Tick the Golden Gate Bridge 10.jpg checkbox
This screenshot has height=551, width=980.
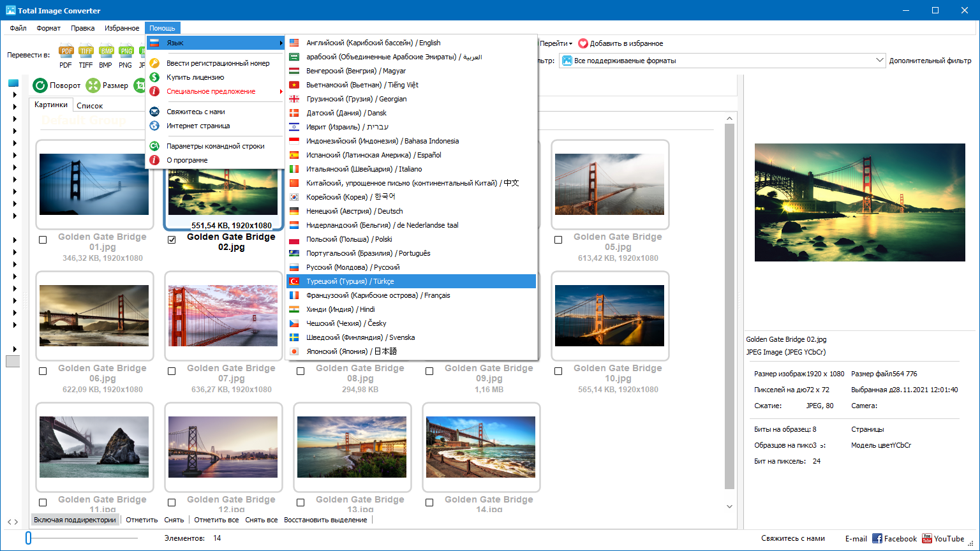click(x=558, y=371)
